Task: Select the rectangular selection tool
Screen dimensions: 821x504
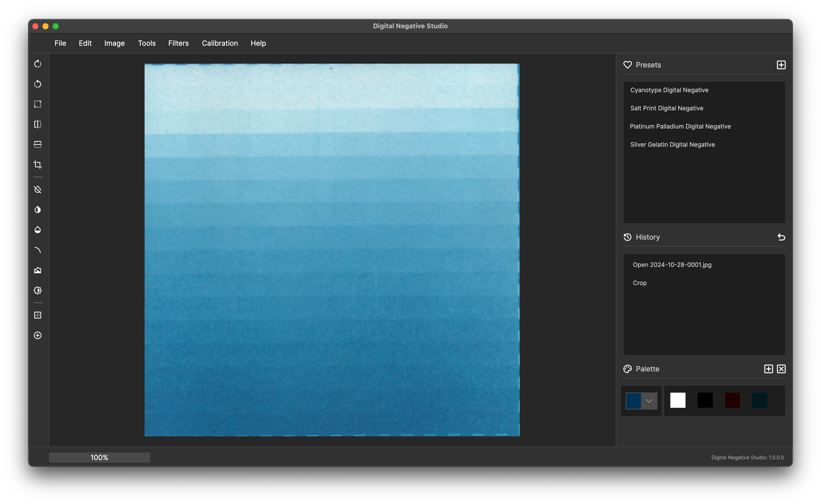Action: 38,104
